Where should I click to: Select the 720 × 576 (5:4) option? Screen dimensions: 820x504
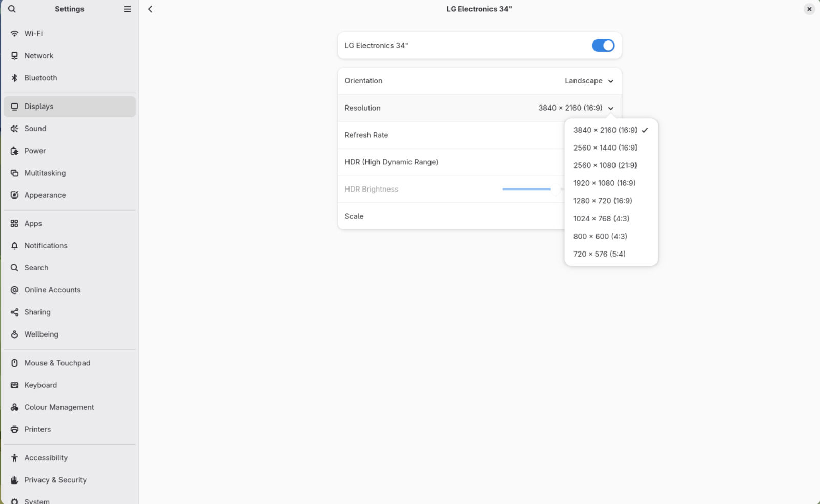(x=599, y=254)
